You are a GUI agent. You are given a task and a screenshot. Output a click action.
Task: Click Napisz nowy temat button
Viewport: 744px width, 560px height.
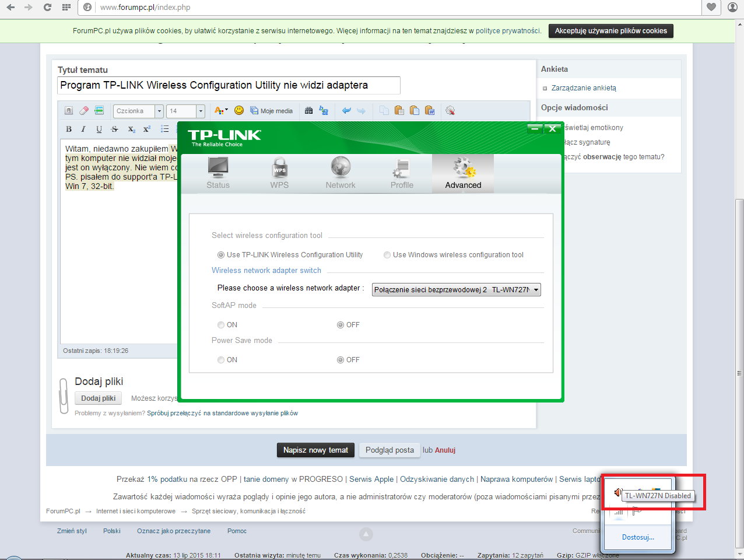315,450
